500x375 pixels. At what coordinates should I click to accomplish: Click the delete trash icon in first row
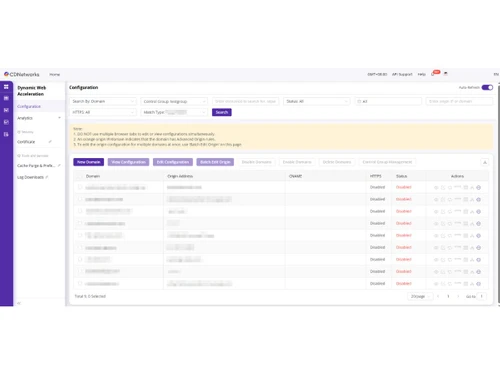(466, 188)
